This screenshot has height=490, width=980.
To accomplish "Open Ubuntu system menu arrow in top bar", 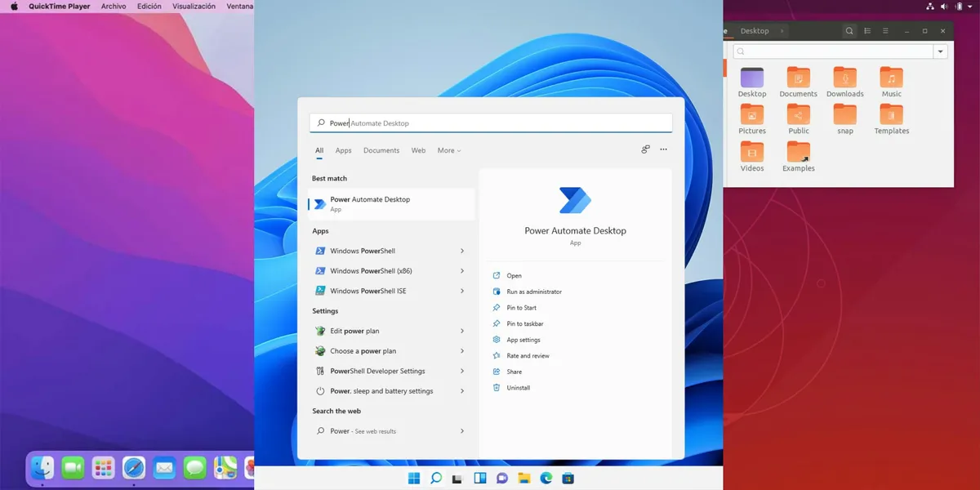I will (x=972, y=7).
